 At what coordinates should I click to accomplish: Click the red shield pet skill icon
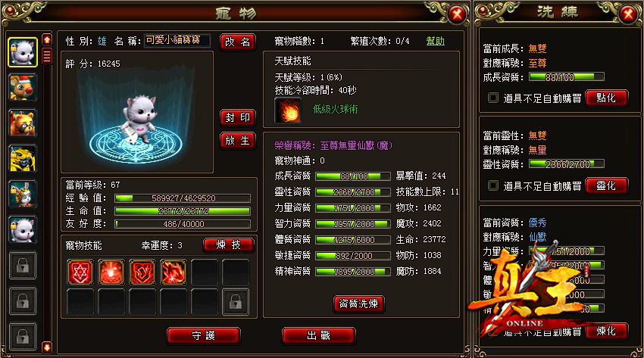click(x=142, y=272)
